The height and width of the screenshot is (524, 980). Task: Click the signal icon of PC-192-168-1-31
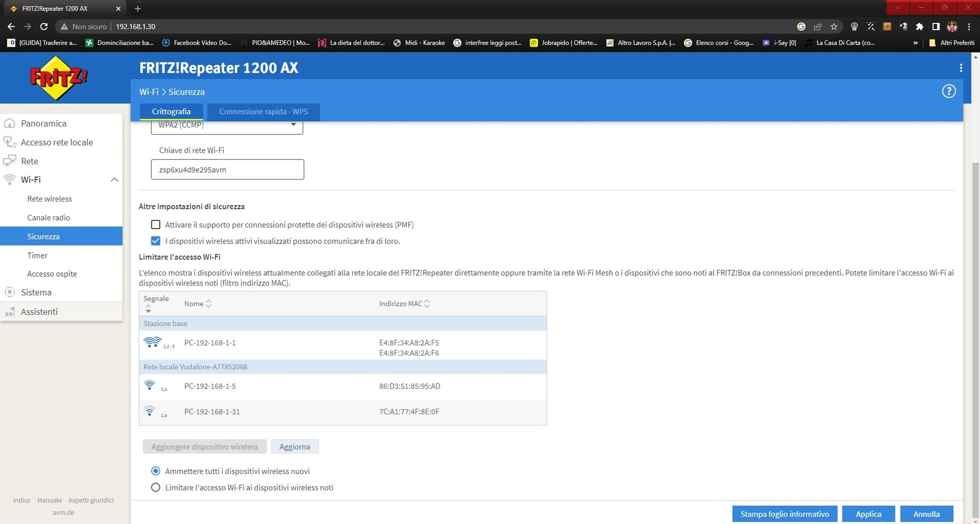pyautogui.click(x=149, y=411)
